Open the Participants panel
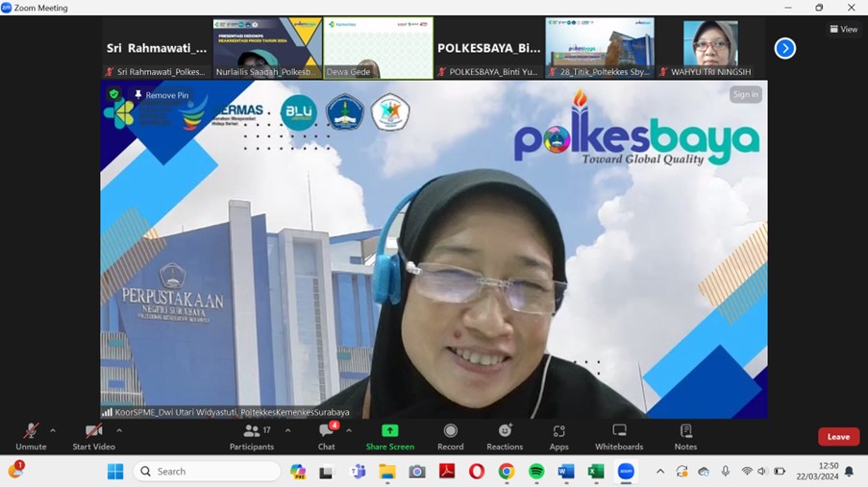Screen dimensions: 868x487 coord(252,437)
